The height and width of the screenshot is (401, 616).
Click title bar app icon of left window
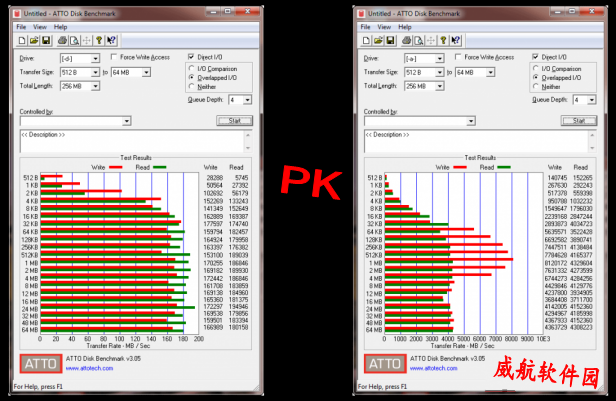17,14
